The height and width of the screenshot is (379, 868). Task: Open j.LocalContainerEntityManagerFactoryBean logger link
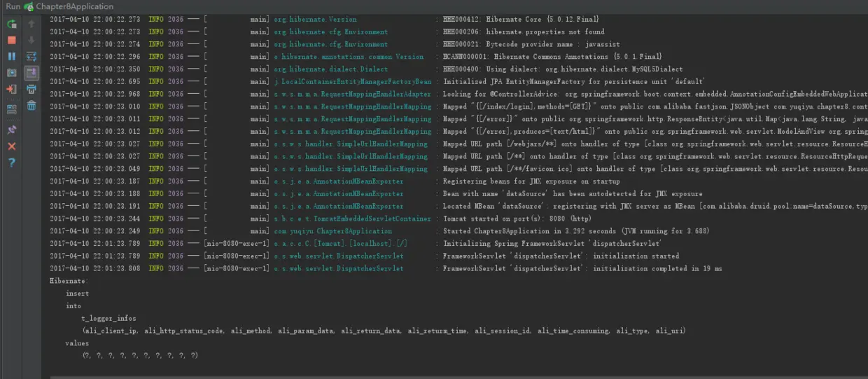click(352, 82)
